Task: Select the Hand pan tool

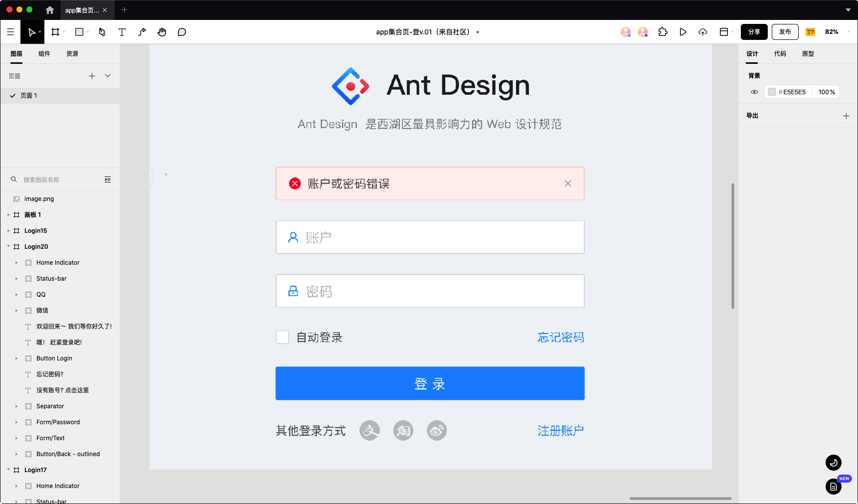Action: [x=162, y=32]
